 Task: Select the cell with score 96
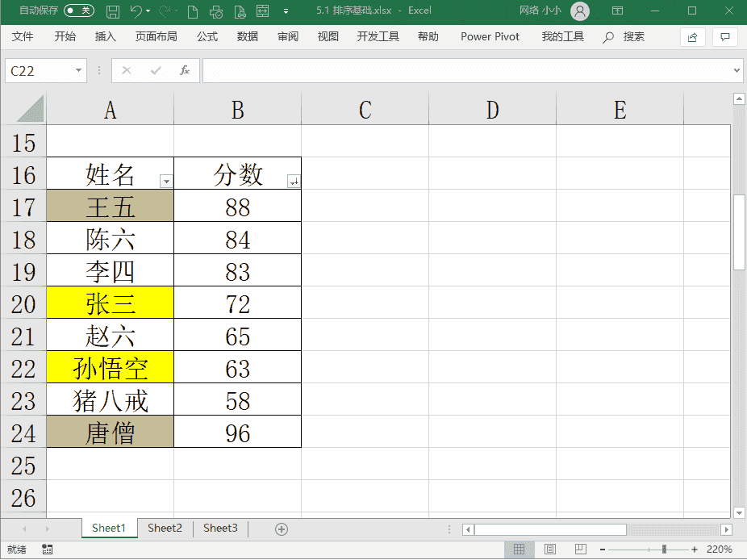(x=238, y=432)
